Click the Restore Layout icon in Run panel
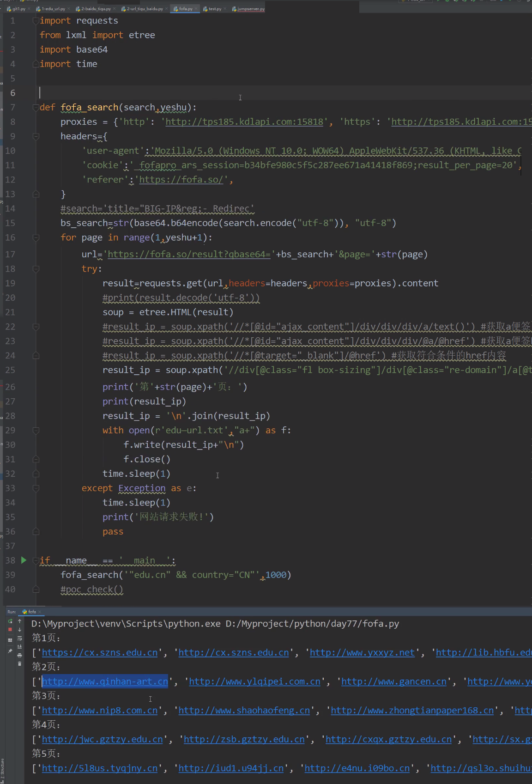The width and height of the screenshot is (532, 784). pos(10,640)
